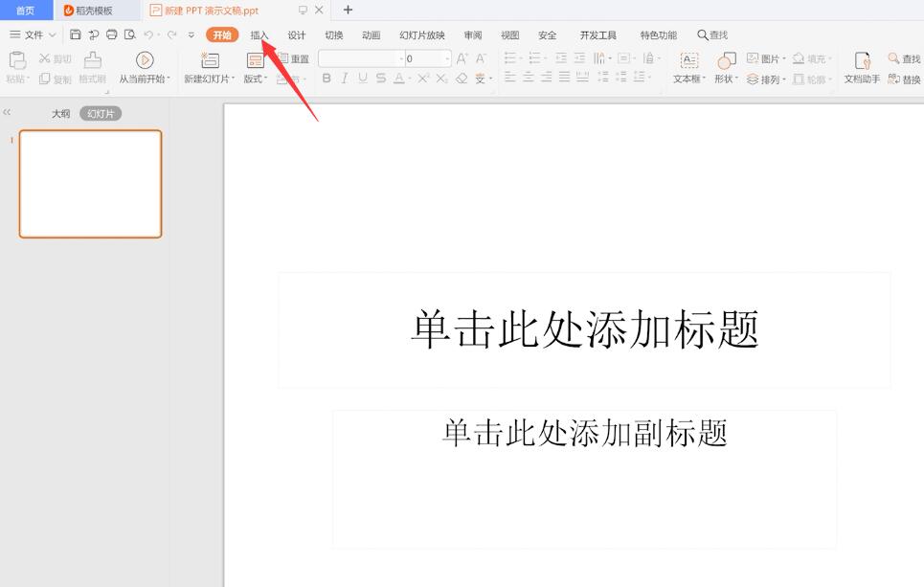Click the Print icon
The image size is (924, 587).
(110, 34)
